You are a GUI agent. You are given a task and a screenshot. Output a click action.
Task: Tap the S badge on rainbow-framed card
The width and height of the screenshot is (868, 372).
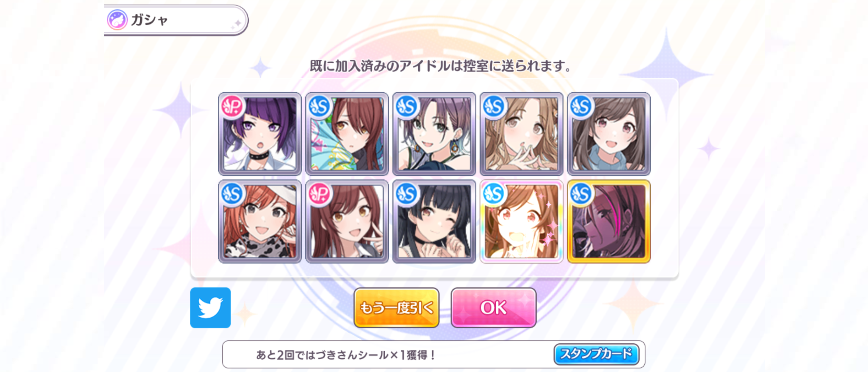[x=494, y=194]
